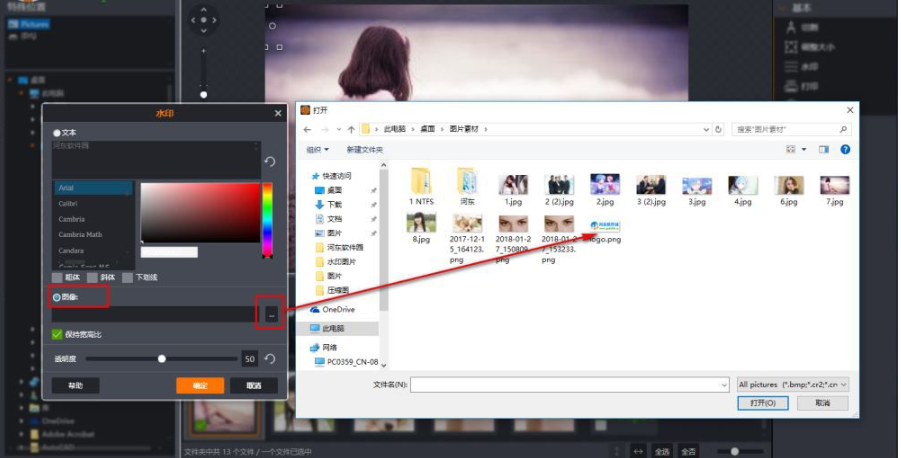The height and width of the screenshot is (458, 901).
Task: Open the 河东 folder
Action: point(467,186)
